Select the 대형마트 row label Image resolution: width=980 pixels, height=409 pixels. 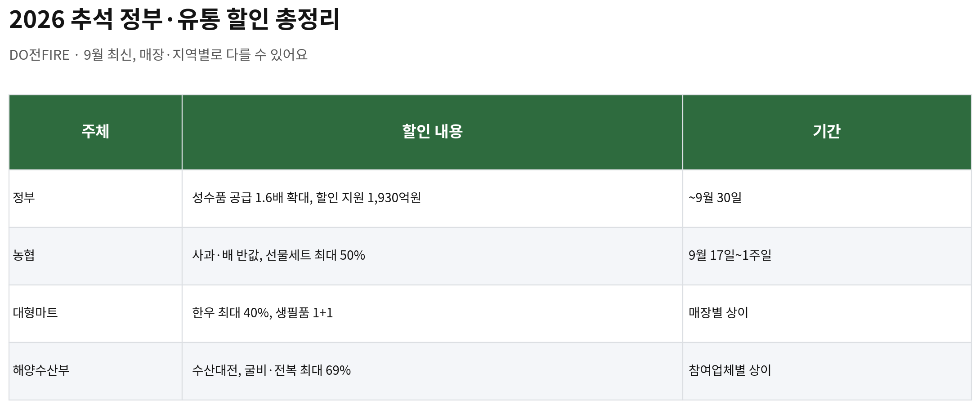pyautogui.click(x=95, y=313)
